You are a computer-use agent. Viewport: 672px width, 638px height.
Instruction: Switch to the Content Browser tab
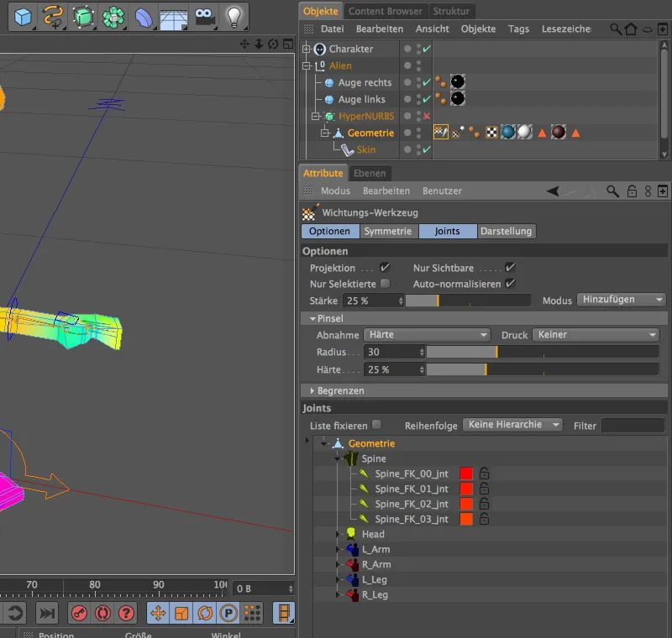pos(386,11)
